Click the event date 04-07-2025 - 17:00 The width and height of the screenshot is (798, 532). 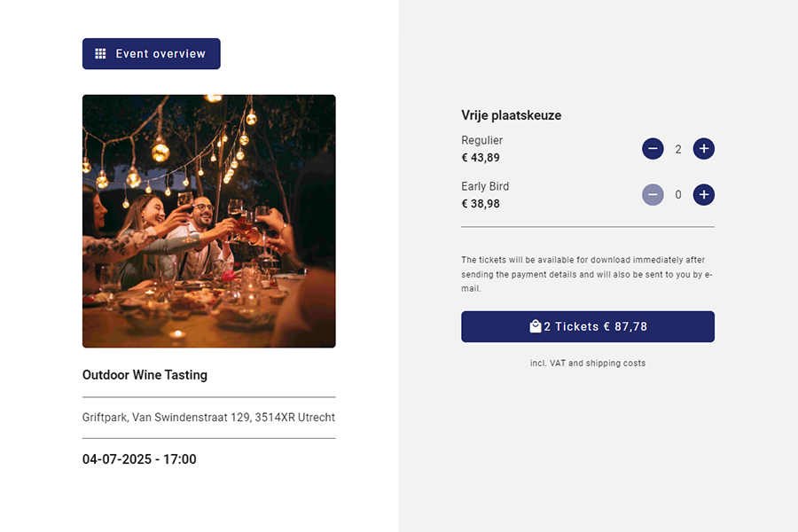[139, 459]
